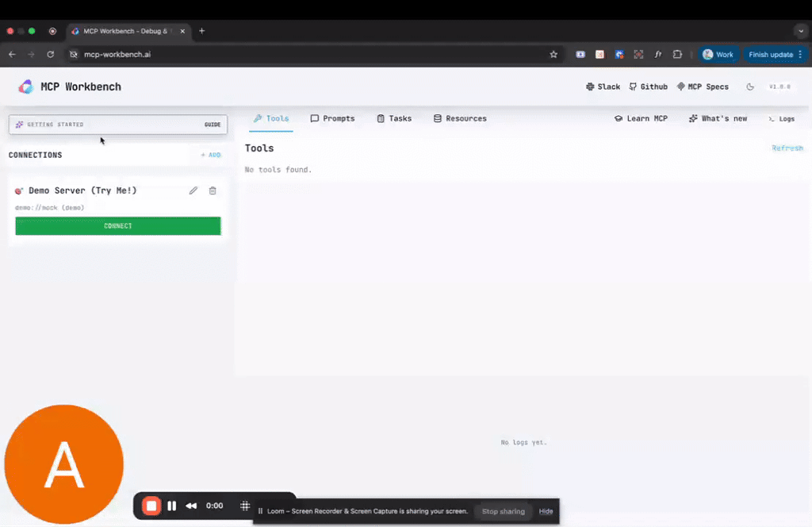Click the 'No logs yet.' text

[x=523, y=442]
